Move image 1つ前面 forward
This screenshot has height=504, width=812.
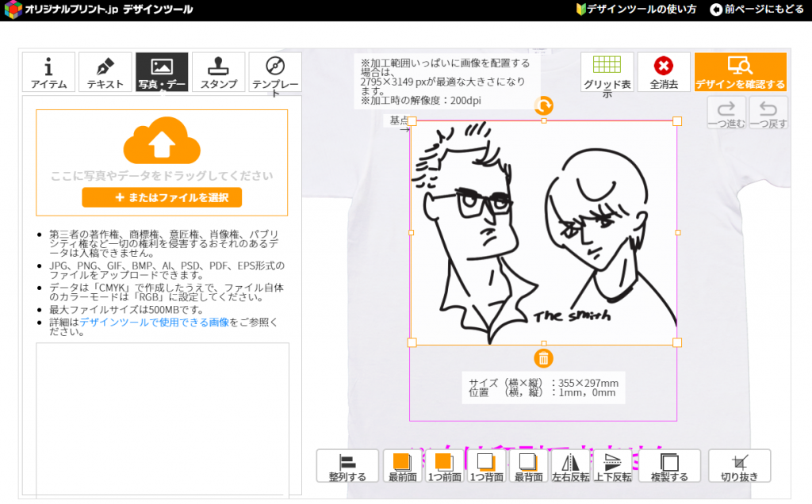444,466
